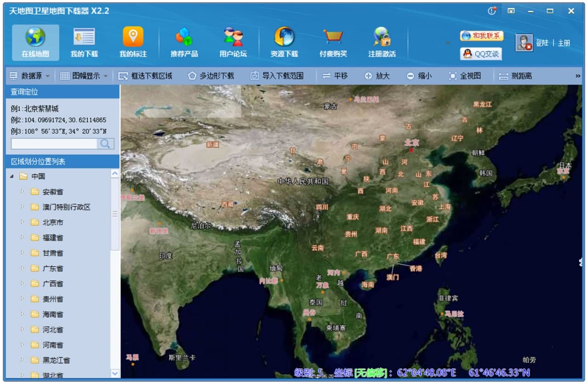Select the 平移 pan tool
The width and height of the screenshot is (588, 384).
tap(335, 76)
